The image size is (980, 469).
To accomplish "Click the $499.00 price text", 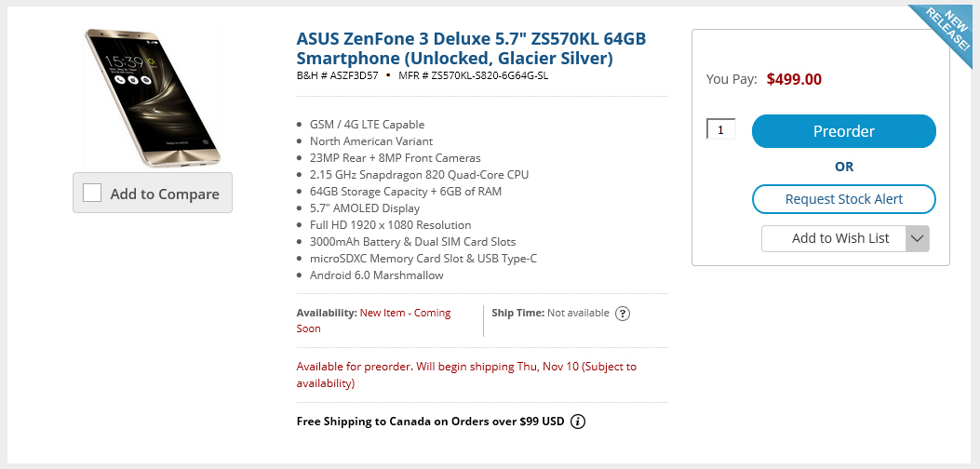I will click(794, 79).
